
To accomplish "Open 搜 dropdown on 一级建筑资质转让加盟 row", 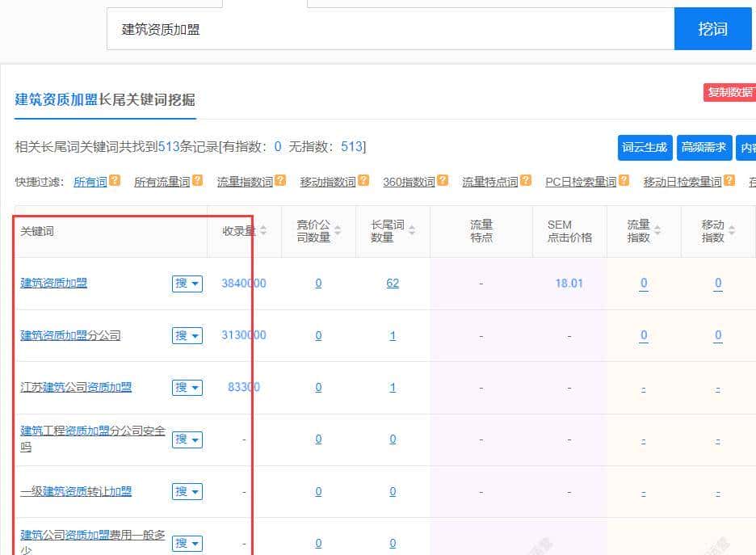I will pyautogui.click(x=194, y=491).
